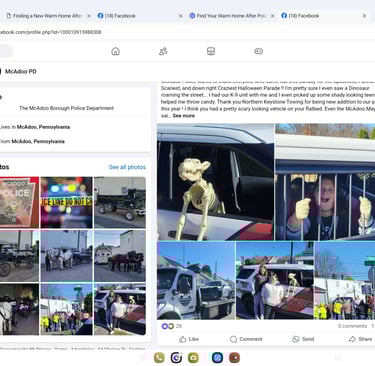Open 'McAdoo, Pennsylvania' in the From line

point(38,141)
